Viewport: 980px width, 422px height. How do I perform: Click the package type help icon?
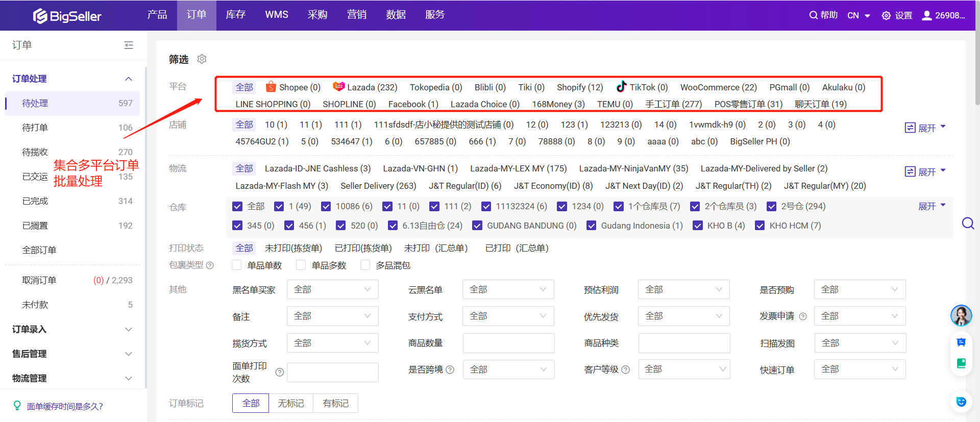(210, 265)
